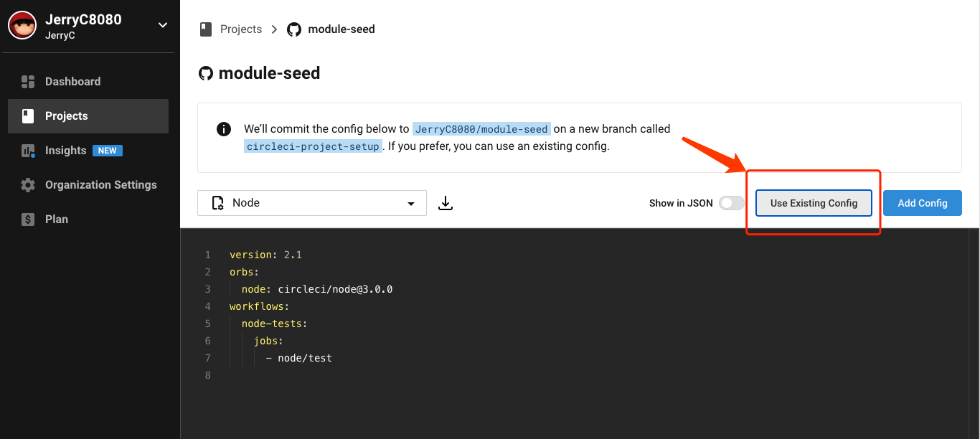Viewport: 980px width, 439px height.
Task: Click line number 8 in the editor
Action: (x=208, y=375)
